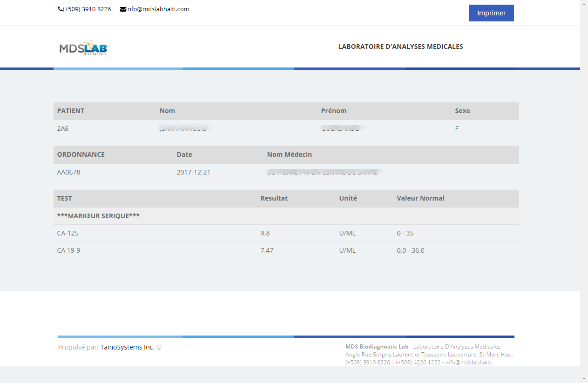The image size is (588, 383).
Task: Click the Imprimer print button
Action: 491,13
